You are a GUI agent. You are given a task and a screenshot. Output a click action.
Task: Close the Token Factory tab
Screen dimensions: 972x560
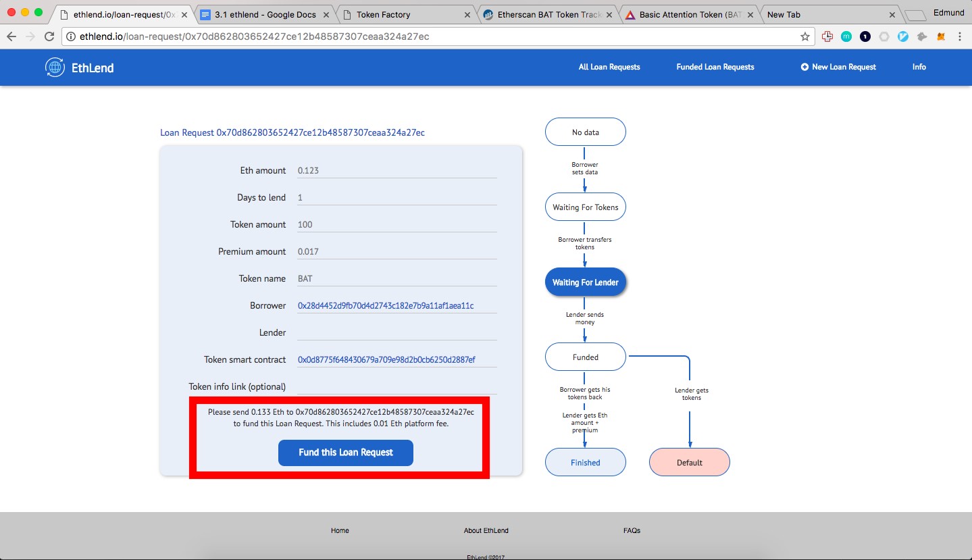[467, 14]
